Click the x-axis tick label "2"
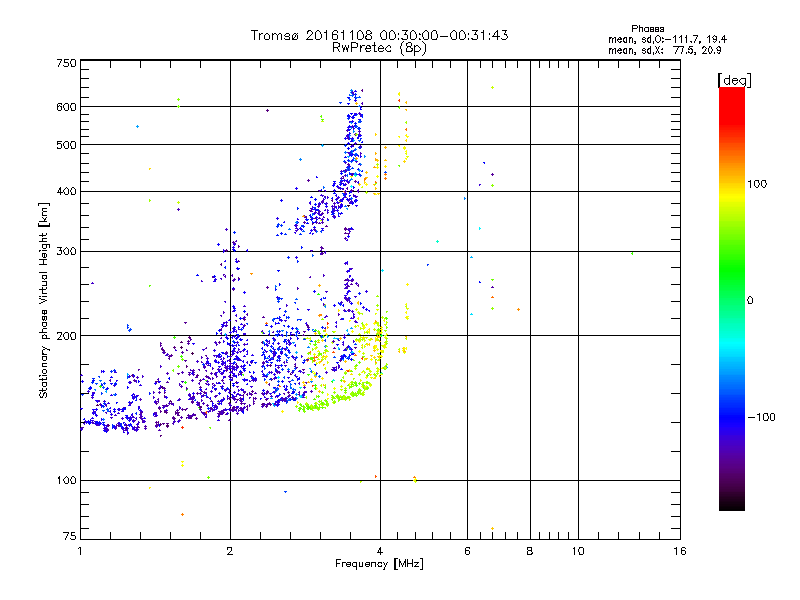 (x=230, y=551)
